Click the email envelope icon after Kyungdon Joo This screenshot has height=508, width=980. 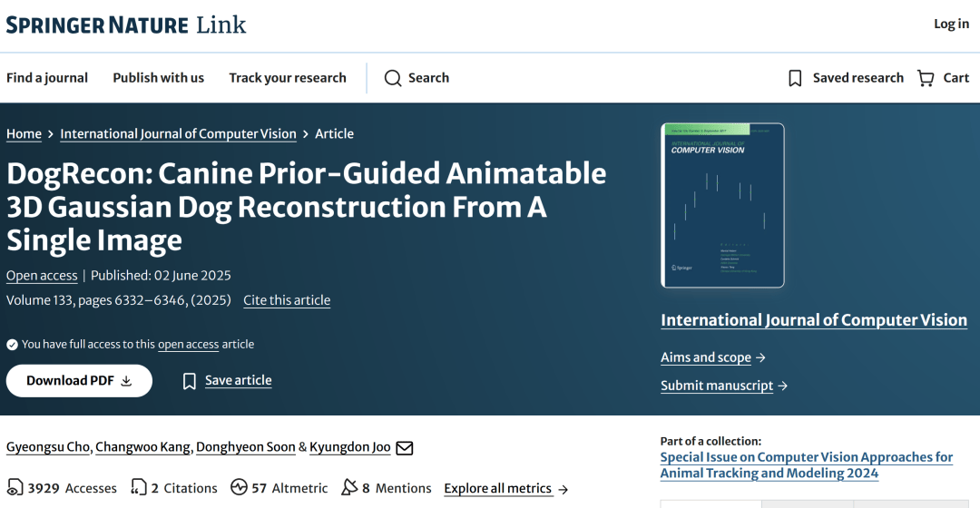coord(405,447)
